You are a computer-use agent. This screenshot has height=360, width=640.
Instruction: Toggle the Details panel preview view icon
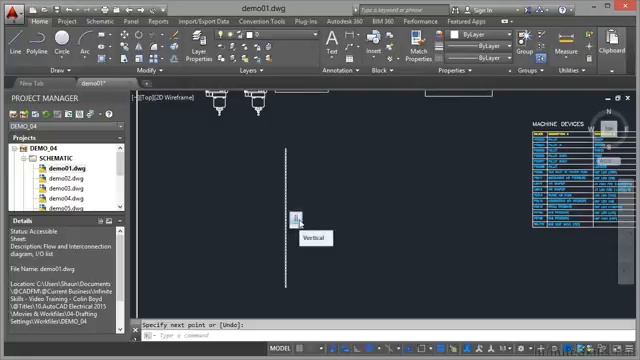tap(109, 221)
